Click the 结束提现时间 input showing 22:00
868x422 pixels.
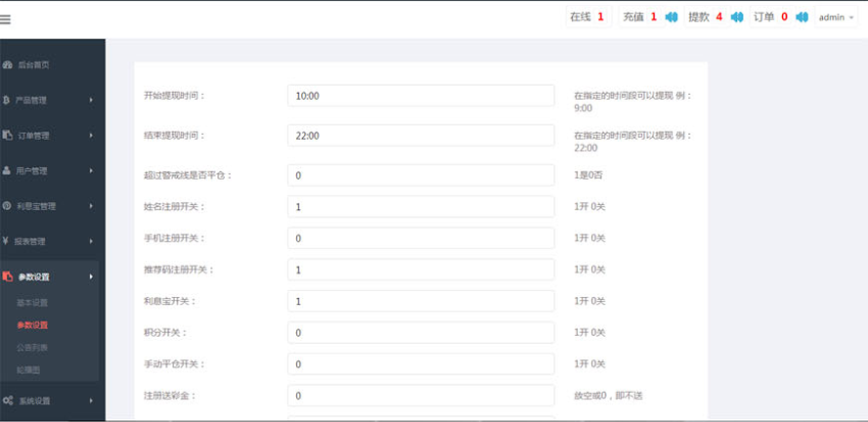[420, 136]
